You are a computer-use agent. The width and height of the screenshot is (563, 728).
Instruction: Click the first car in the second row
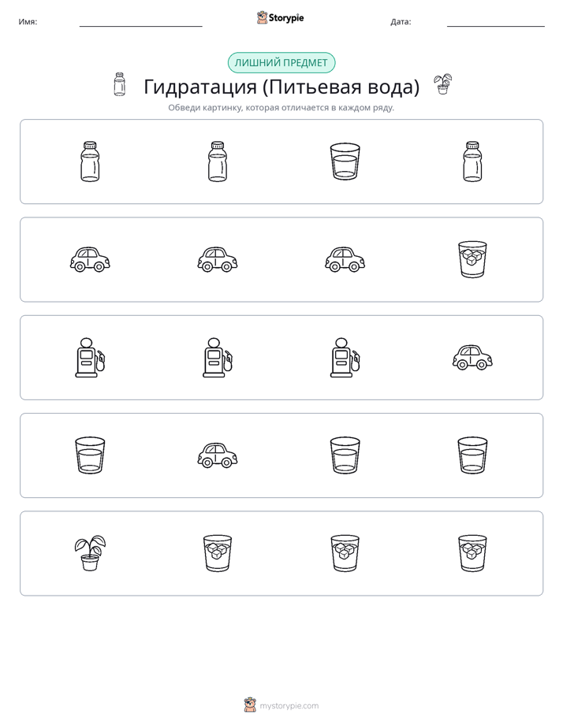click(x=90, y=259)
